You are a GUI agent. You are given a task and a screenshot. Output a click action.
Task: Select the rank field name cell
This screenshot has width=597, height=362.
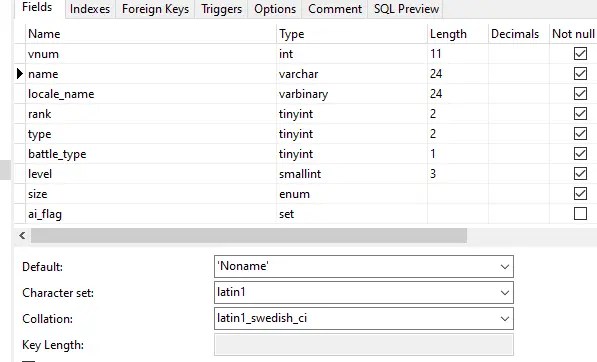tap(151, 113)
